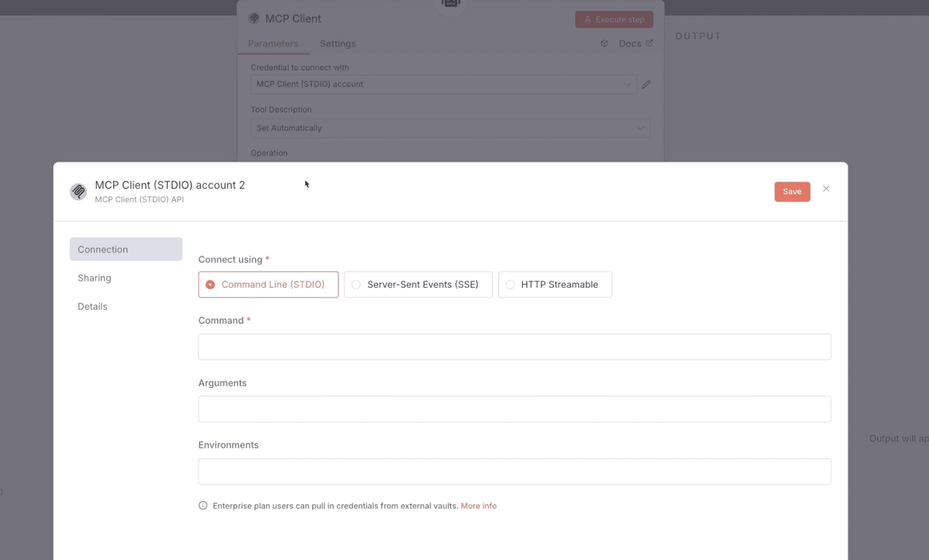Switch to the Settings tab

point(338,44)
